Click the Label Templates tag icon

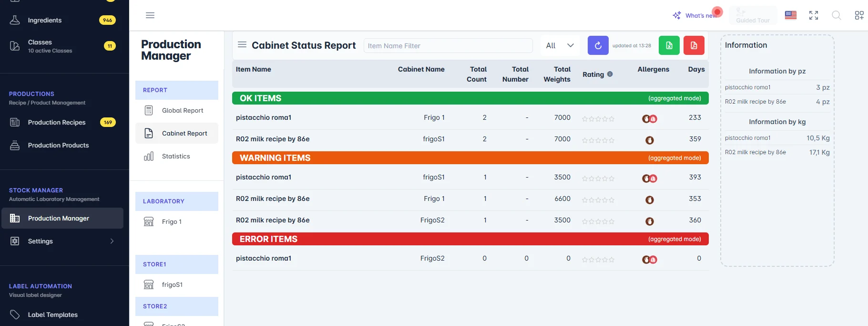tap(15, 315)
